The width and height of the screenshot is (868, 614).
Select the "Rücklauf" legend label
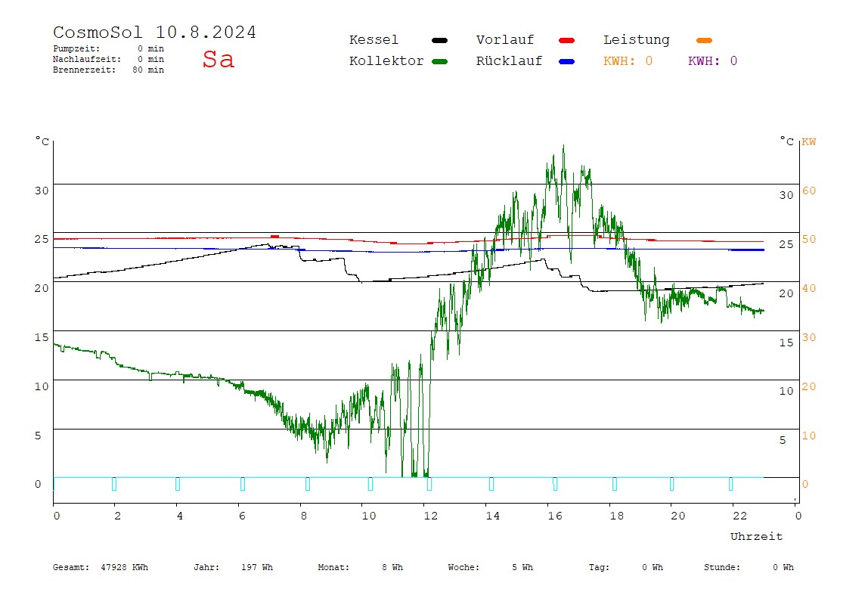click(x=510, y=61)
